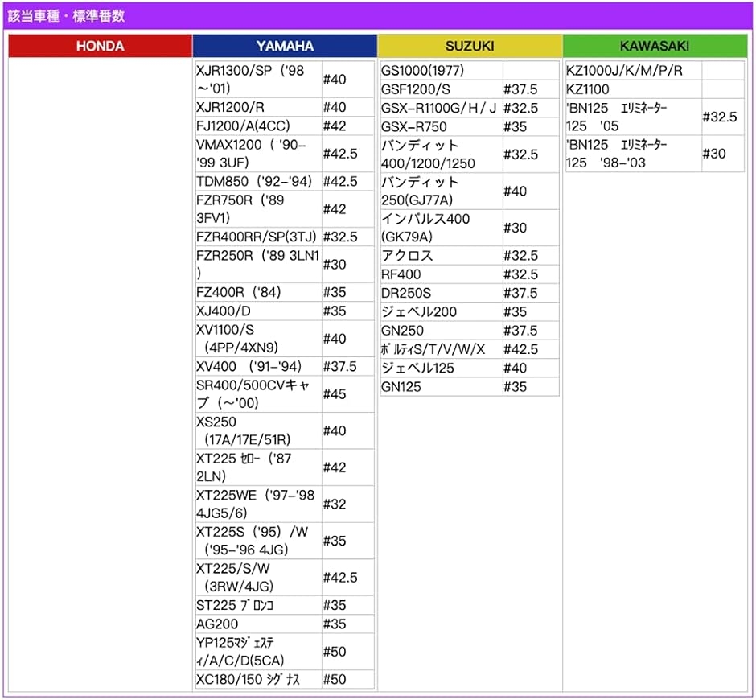This screenshot has width=756, height=700.
Task: Click the SUZUKI column header
Action: [x=470, y=46]
